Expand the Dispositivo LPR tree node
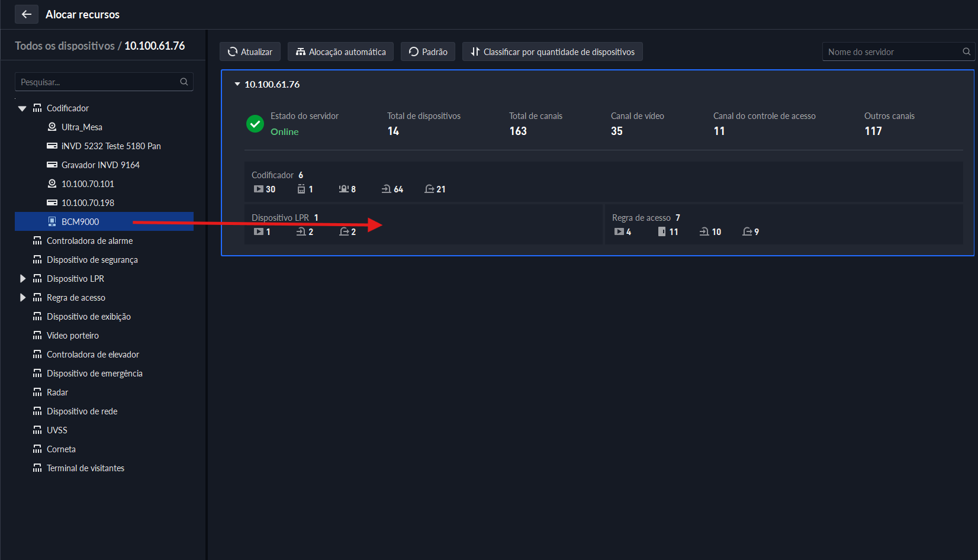The height and width of the screenshot is (560, 978). point(22,278)
